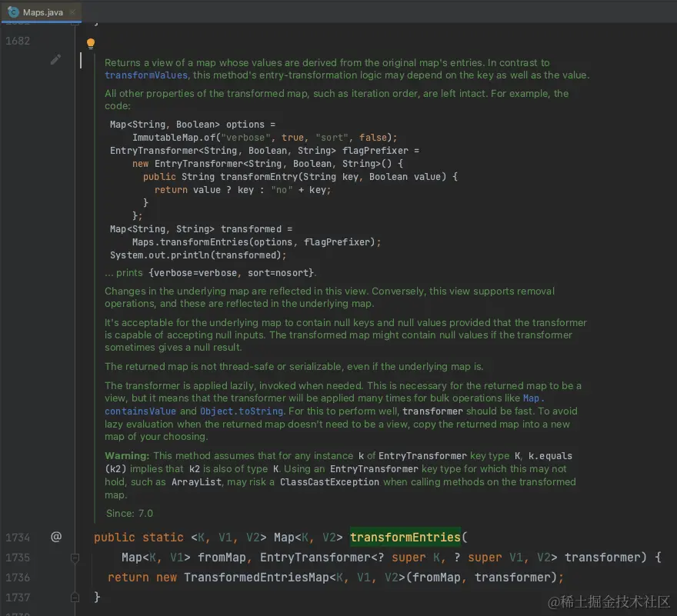Click the yellow intention lightbulb icon
The height and width of the screenshot is (616, 677).
click(90, 43)
